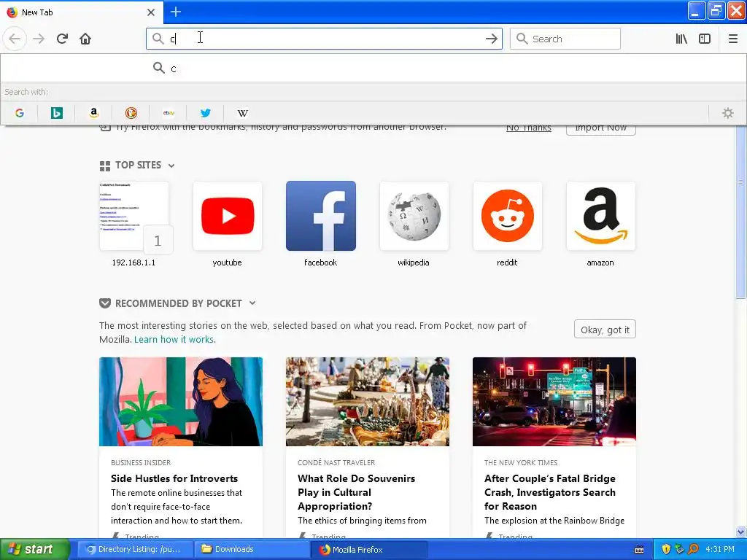Click the night traffic lights photo thumbnail
Screen dimensions: 747x560
pyautogui.click(x=554, y=402)
